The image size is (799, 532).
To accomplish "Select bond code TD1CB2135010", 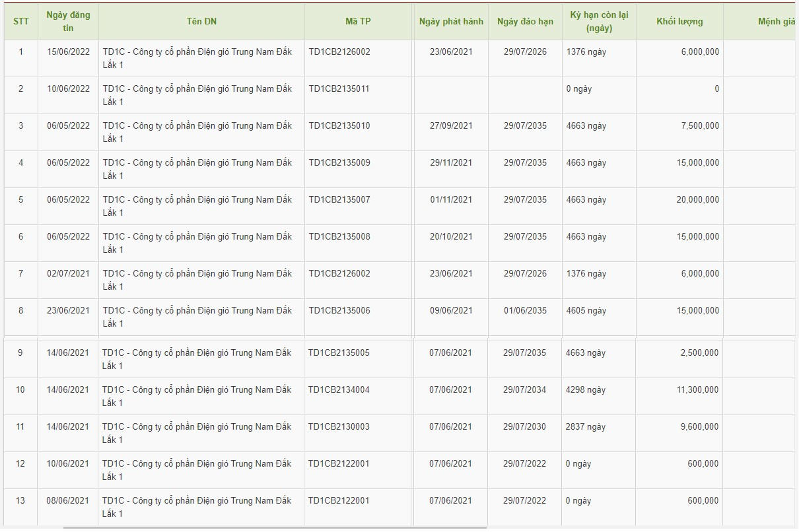I will [339, 126].
